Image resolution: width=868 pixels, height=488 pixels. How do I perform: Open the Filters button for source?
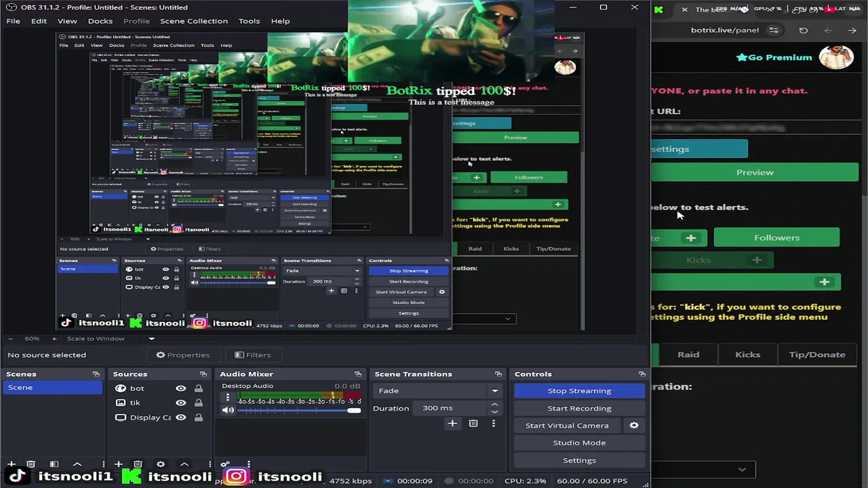tap(252, 355)
